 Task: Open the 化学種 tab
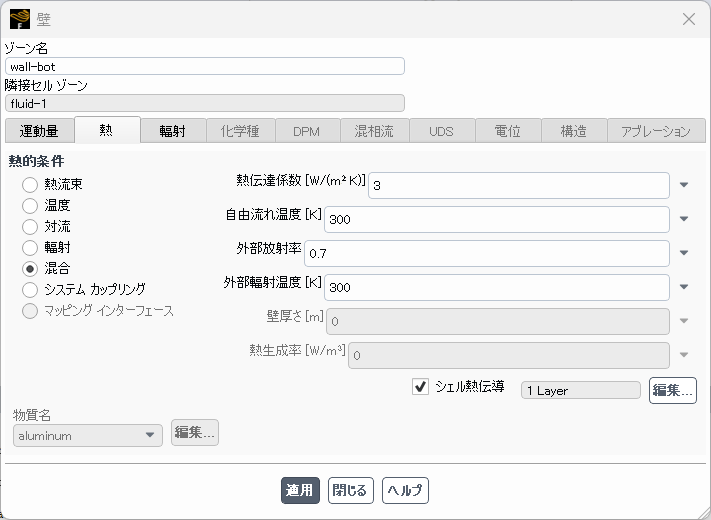[240, 131]
